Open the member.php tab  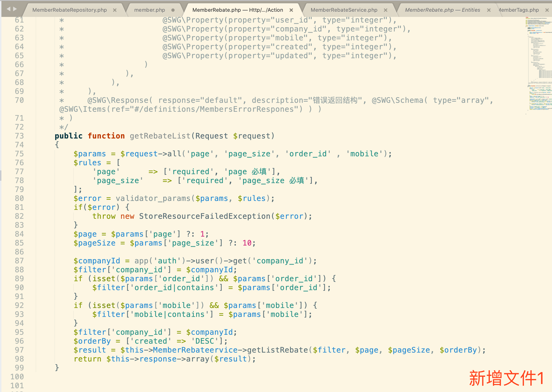click(149, 10)
